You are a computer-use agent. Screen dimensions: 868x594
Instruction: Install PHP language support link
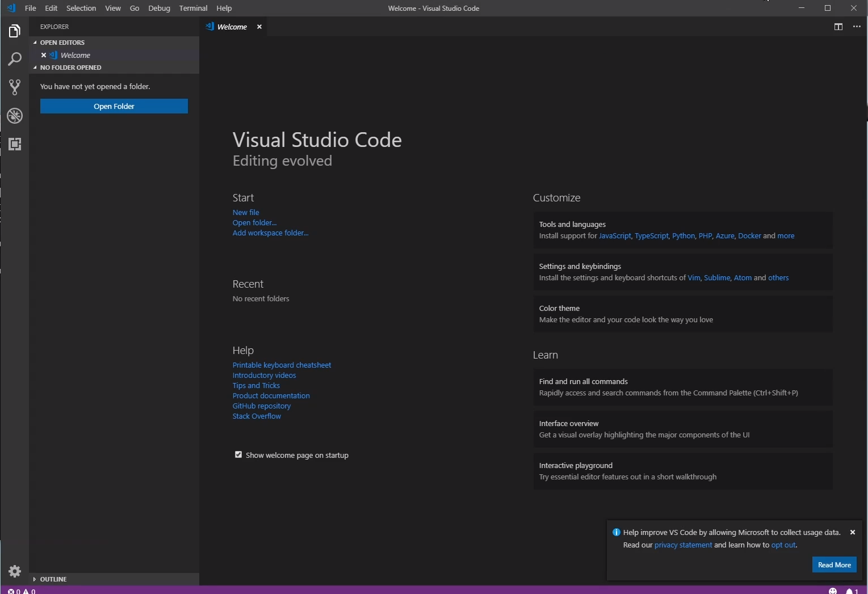pos(705,235)
